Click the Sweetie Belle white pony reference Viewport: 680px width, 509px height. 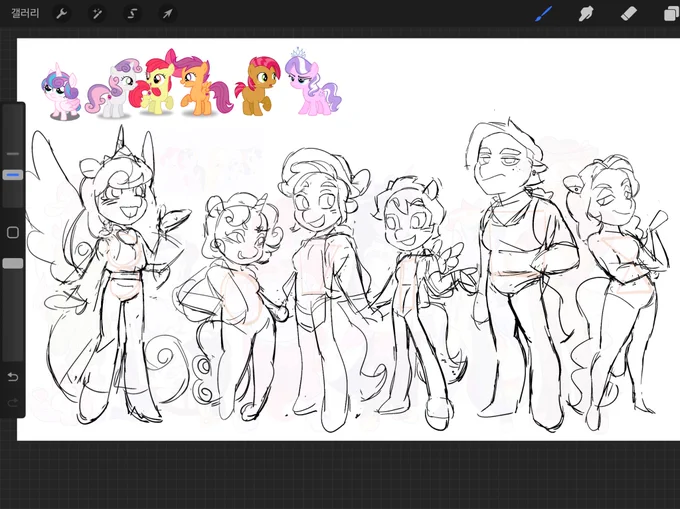click(112, 89)
